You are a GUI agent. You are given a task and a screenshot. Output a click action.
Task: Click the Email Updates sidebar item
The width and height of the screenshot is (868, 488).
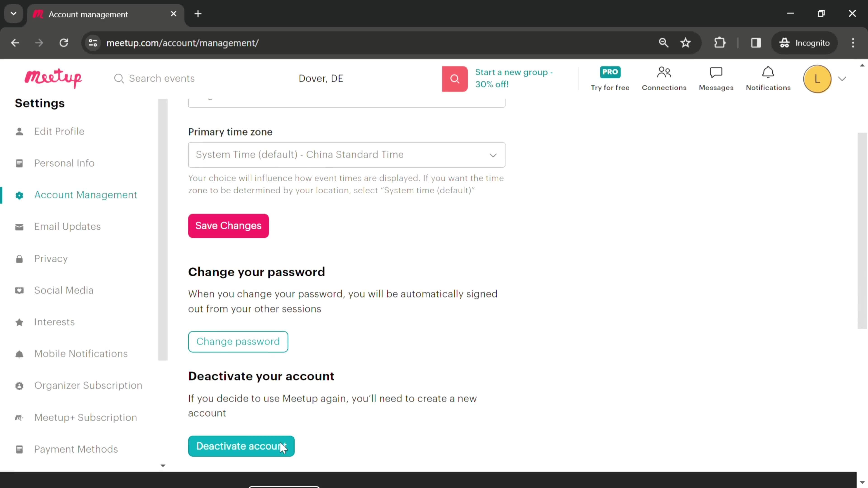coord(67,226)
